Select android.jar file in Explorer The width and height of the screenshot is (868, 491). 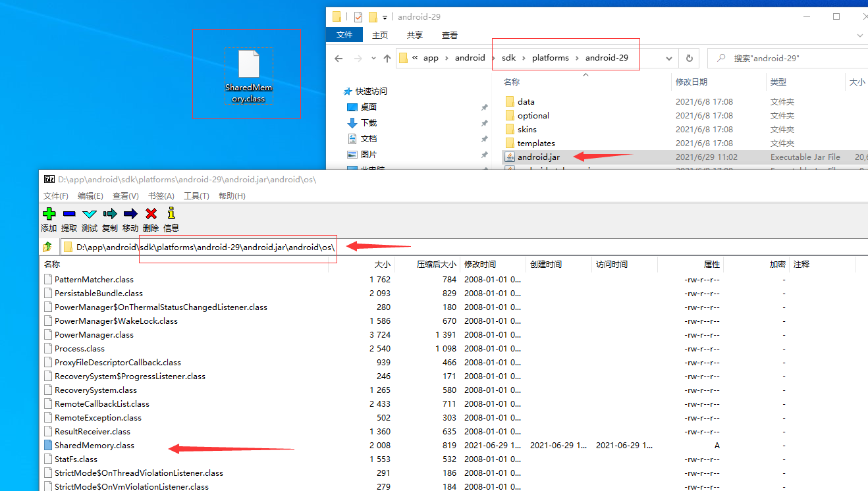538,157
